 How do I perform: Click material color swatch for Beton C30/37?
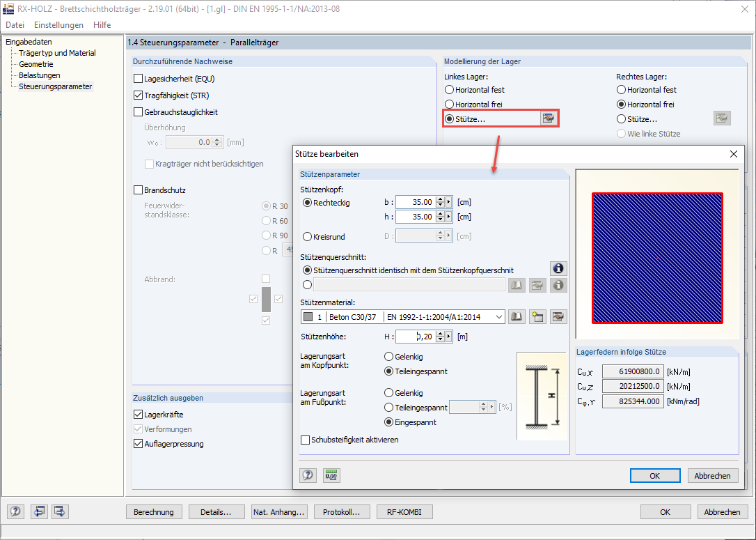pos(308,317)
